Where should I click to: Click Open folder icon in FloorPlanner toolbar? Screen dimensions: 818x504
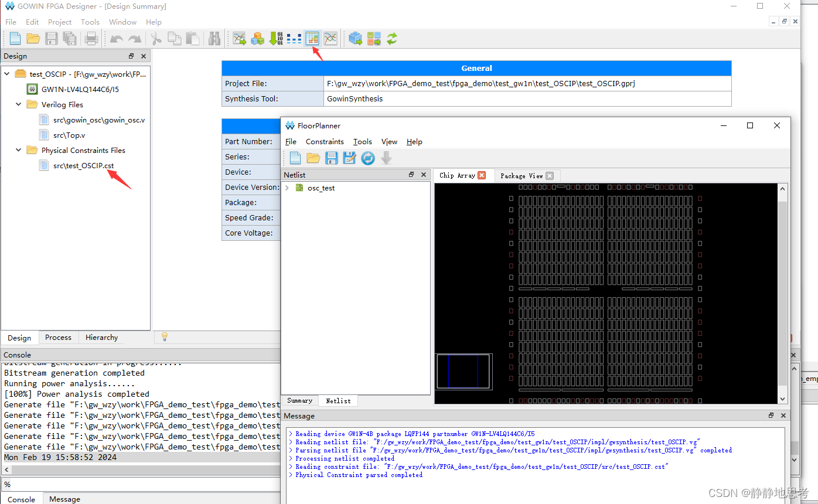(x=313, y=158)
